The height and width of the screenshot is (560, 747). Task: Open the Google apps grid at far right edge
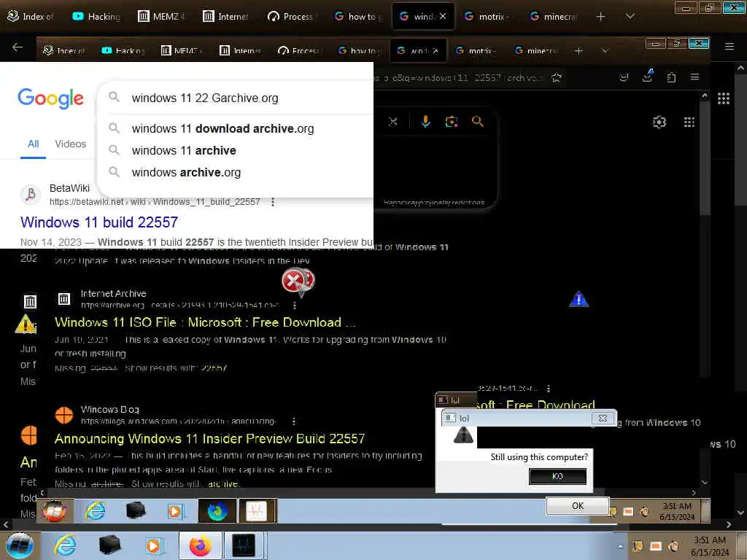723,98
